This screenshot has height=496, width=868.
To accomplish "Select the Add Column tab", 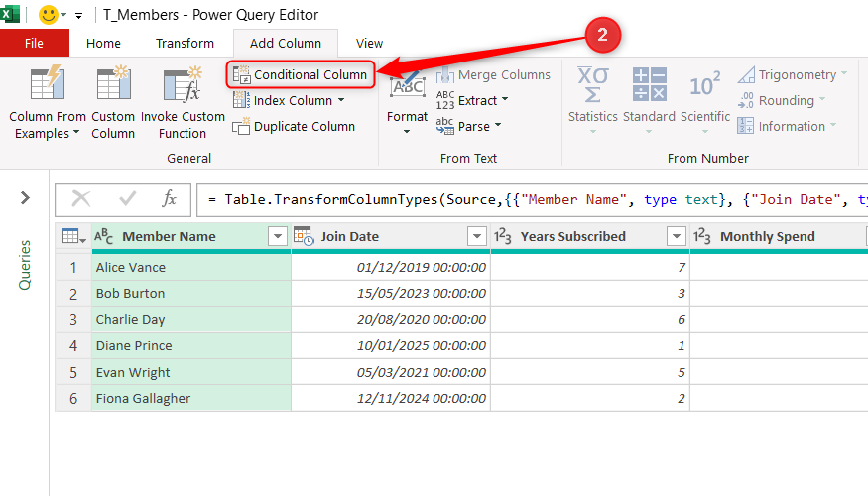I will (x=286, y=44).
